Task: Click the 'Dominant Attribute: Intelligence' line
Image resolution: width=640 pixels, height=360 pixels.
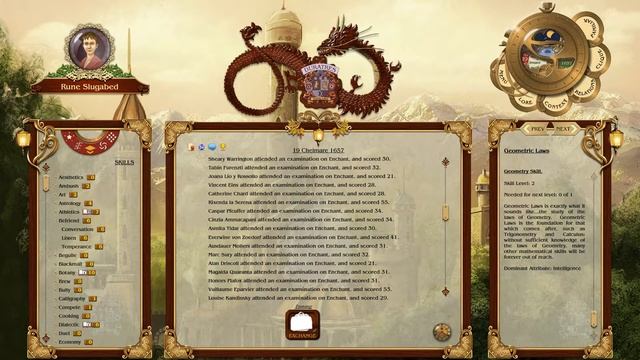Action: [542, 268]
